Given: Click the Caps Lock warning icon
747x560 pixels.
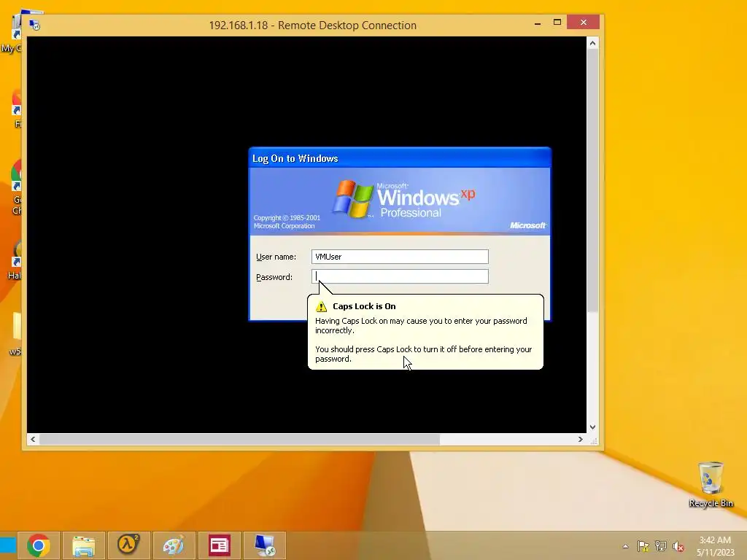Looking at the screenshot, I should tap(322, 306).
